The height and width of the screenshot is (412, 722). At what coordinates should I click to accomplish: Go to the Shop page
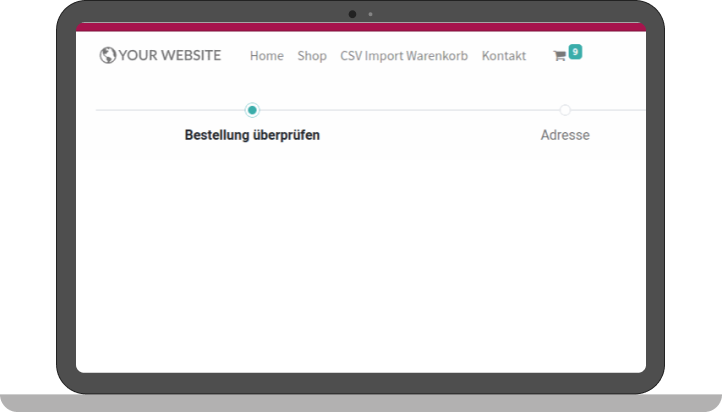(x=312, y=56)
